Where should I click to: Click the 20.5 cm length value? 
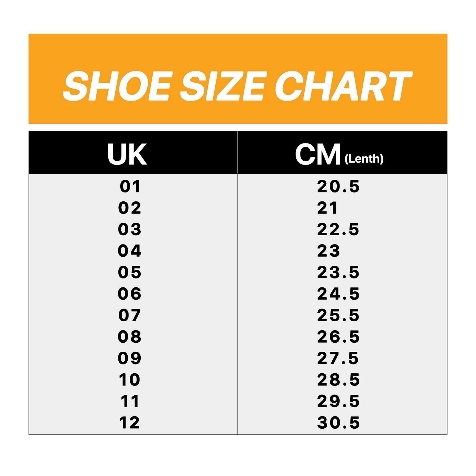338,187
